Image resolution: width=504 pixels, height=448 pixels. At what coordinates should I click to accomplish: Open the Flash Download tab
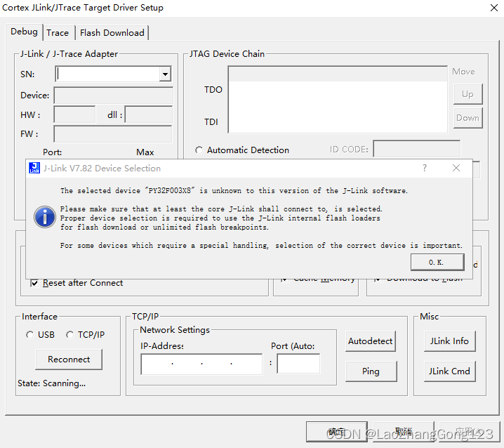click(112, 33)
